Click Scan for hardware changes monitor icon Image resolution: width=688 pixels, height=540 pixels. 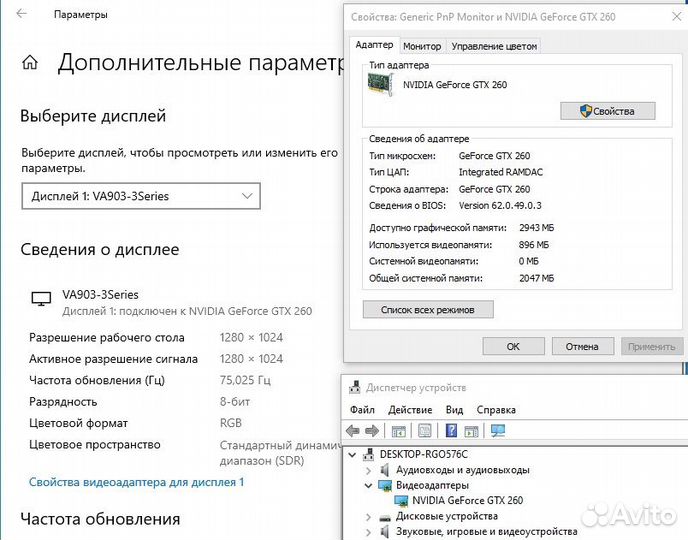(498, 431)
